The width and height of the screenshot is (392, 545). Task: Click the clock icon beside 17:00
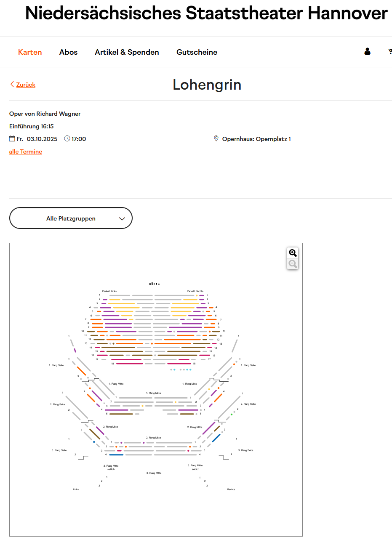click(x=67, y=139)
